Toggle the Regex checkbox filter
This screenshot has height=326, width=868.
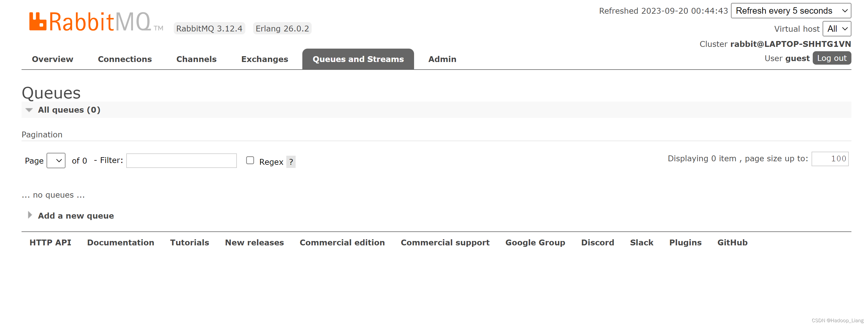pyautogui.click(x=249, y=160)
